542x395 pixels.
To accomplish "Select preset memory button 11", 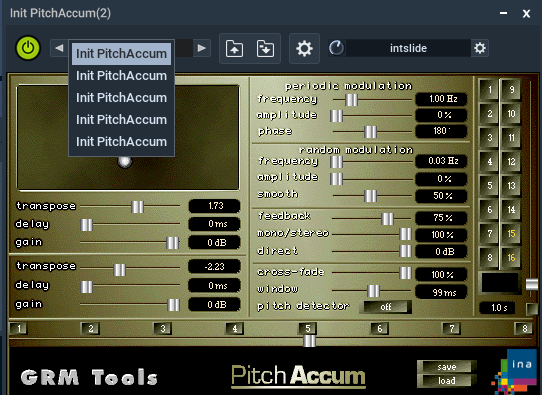I will coord(511,138).
